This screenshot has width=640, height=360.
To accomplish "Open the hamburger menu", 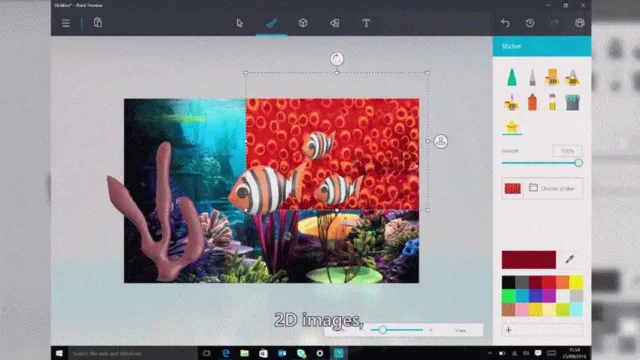I will [x=66, y=23].
